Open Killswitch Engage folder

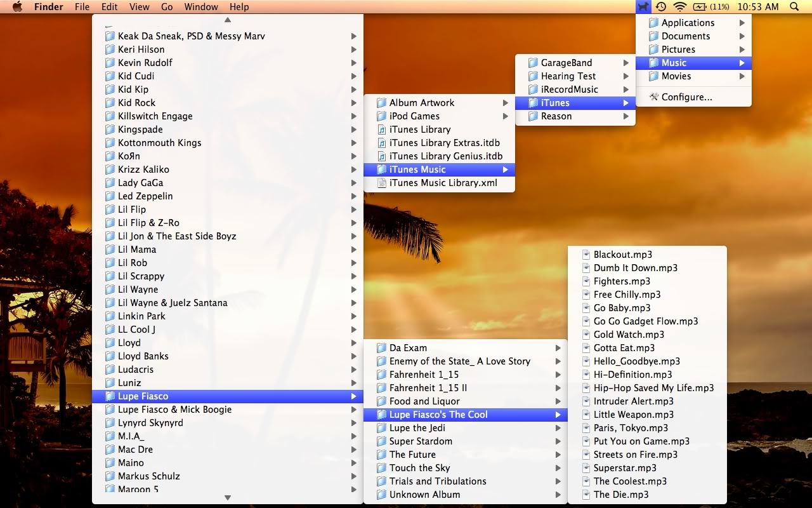click(x=228, y=116)
